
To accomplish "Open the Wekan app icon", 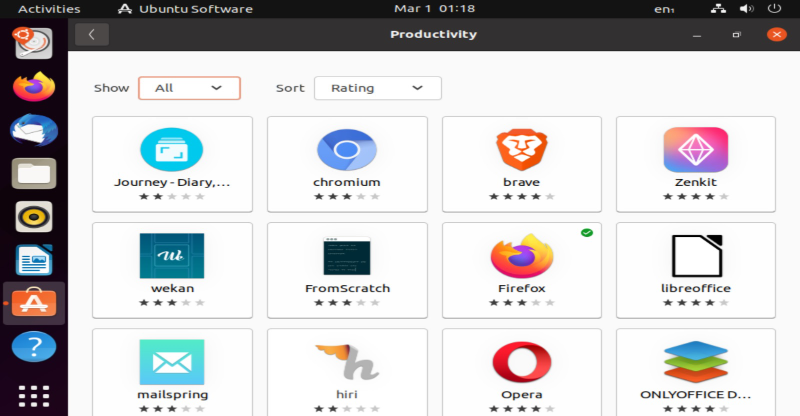I will 172,256.
